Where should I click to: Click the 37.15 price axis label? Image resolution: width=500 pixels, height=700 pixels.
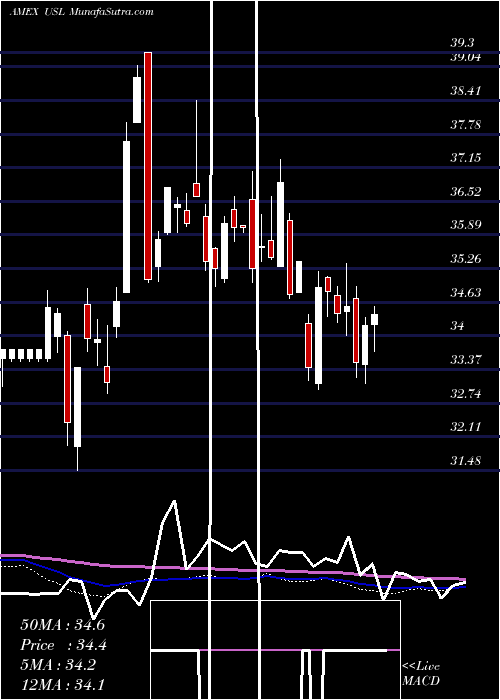pyautogui.click(x=466, y=158)
